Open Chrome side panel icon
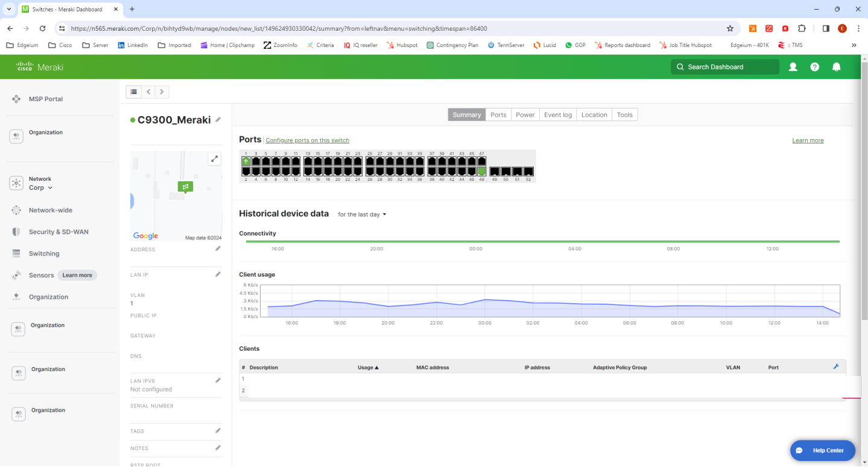This screenshot has height=467, width=868. pos(826,28)
